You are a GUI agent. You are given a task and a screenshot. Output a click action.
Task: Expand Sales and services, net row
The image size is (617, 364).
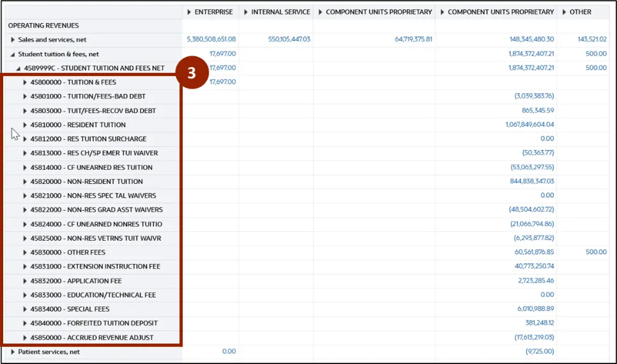point(13,40)
